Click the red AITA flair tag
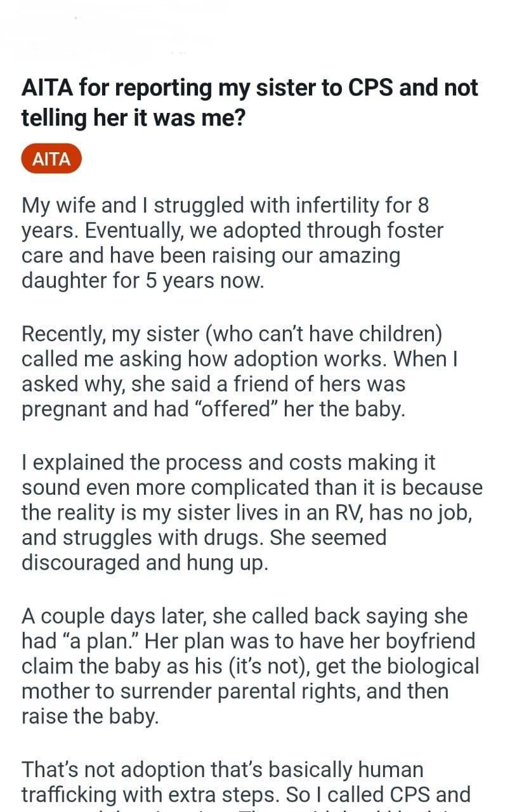 pos(51,159)
